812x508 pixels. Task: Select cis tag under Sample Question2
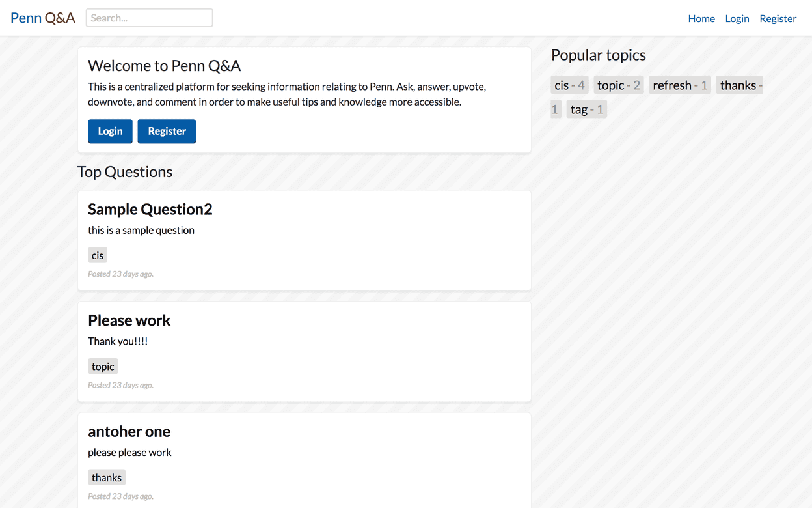98,255
